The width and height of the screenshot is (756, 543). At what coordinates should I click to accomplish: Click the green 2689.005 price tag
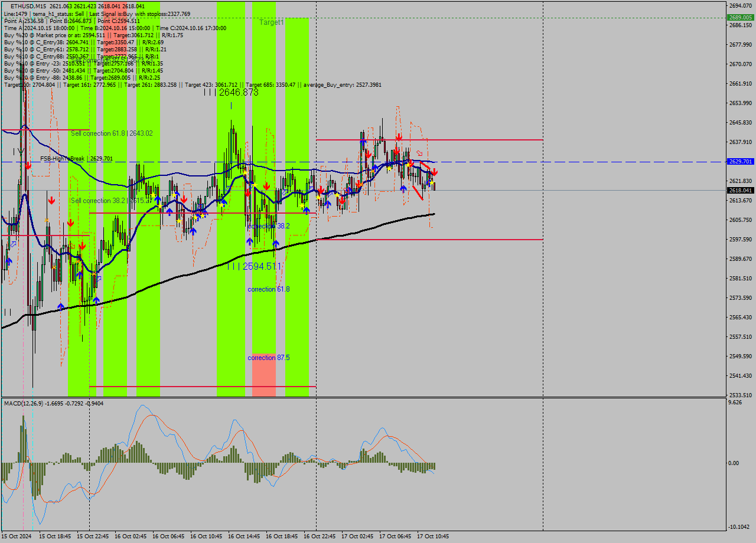[x=740, y=18]
